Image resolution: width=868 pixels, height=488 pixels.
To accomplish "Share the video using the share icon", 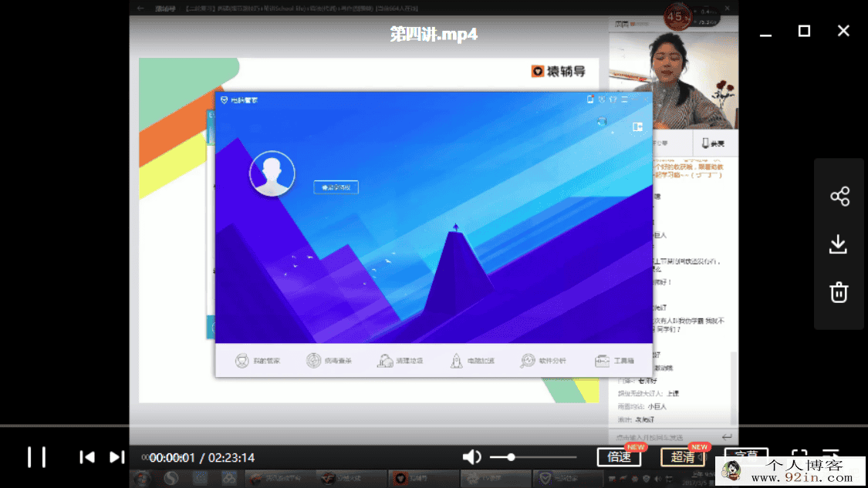I will (x=839, y=196).
